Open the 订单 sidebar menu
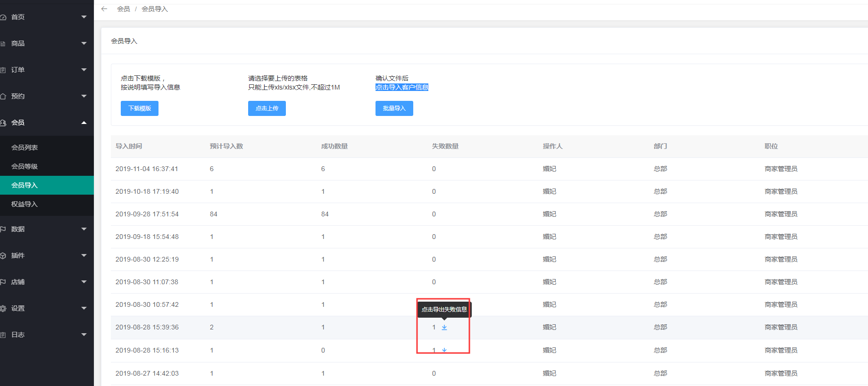The height and width of the screenshot is (386, 868). coord(47,70)
